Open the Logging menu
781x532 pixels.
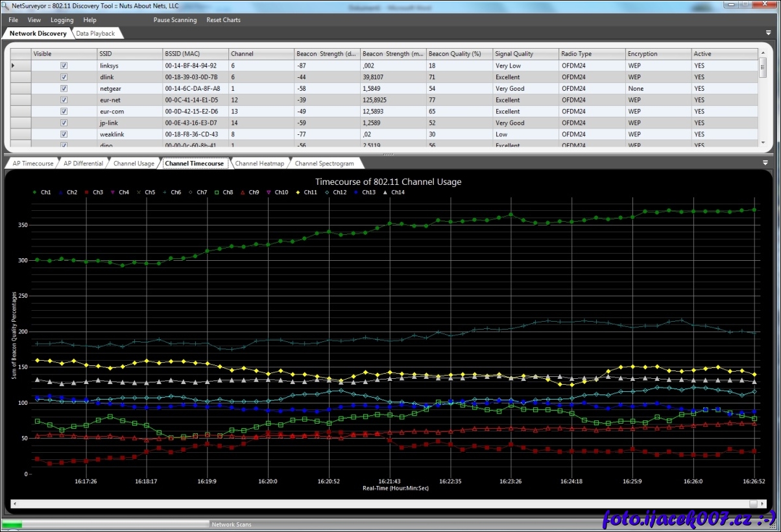(62, 20)
